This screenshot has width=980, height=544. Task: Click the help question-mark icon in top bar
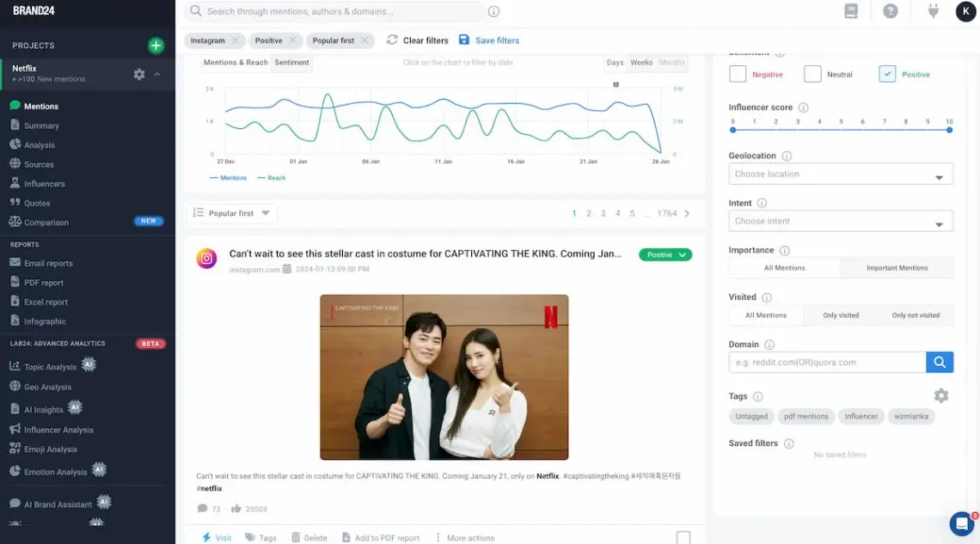coord(891,11)
